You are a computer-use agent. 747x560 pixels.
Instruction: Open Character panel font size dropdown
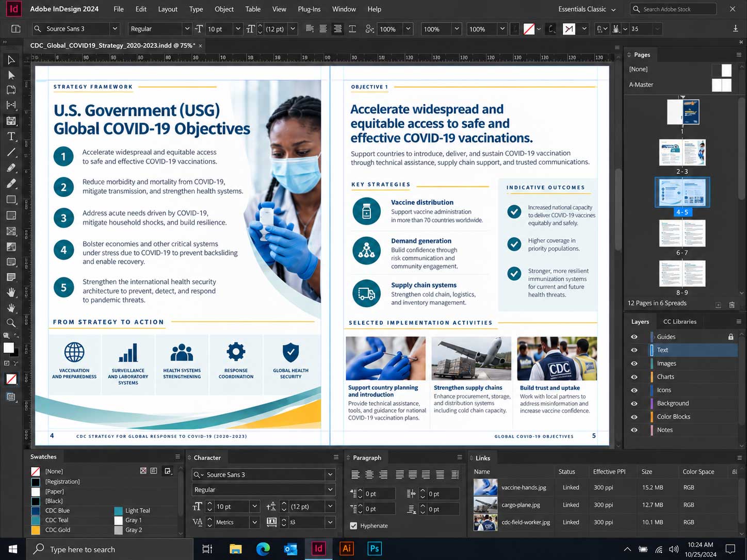pyautogui.click(x=254, y=507)
